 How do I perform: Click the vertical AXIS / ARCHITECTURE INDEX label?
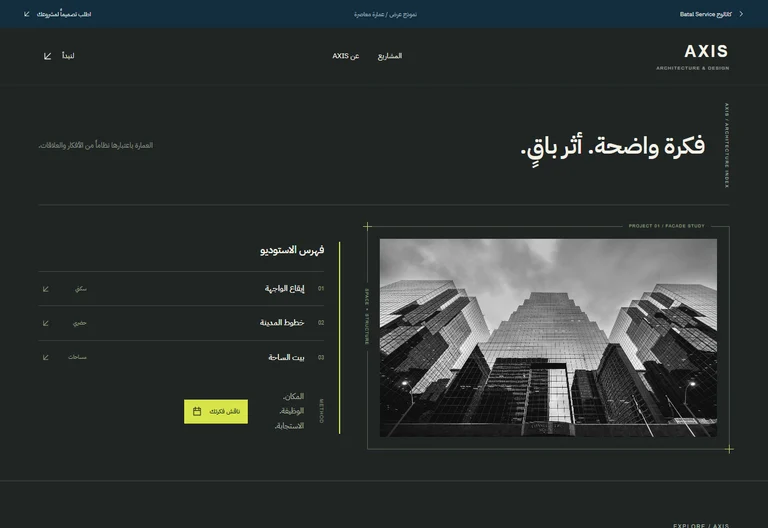pyautogui.click(x=727, y=145)
